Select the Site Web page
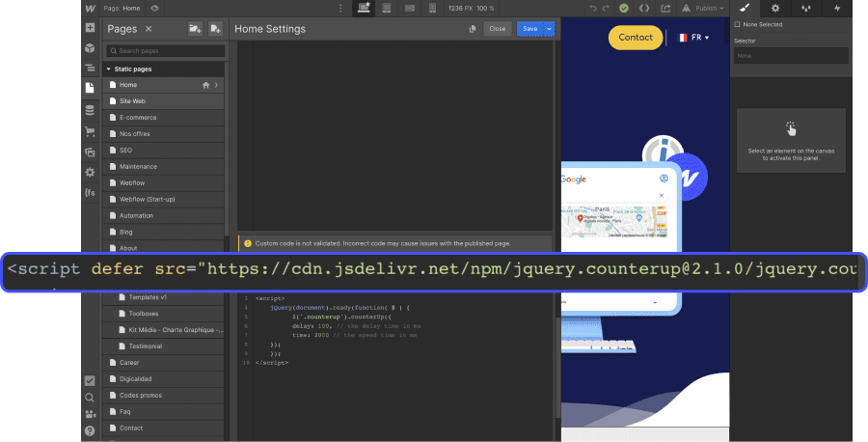The width and height of the screenshot is (868, 442). (x=163, y=100)
